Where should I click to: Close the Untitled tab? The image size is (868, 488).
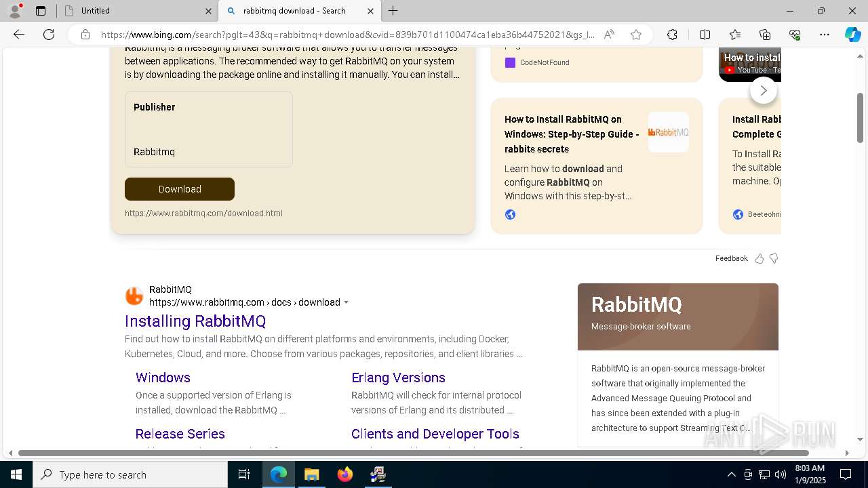[208, 11]
